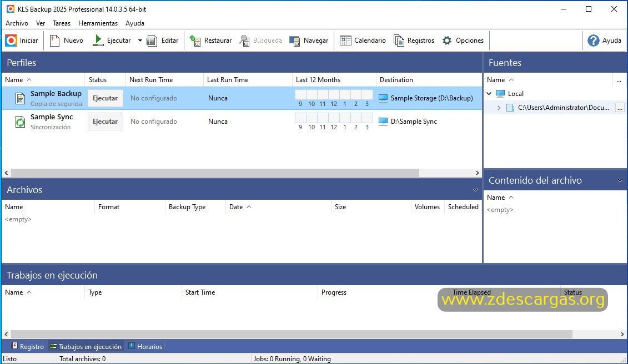Click the Scheduled column header
The width and height of the screenshot is (628, 364).
coord(463,207)
